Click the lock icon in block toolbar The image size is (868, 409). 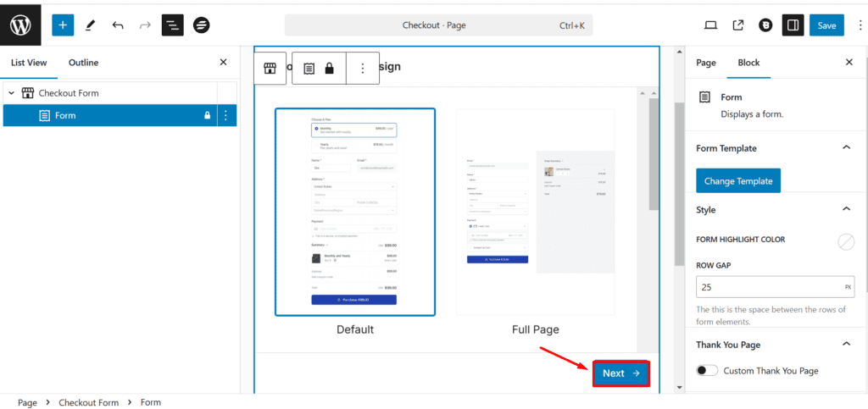(x=329, y=69)
